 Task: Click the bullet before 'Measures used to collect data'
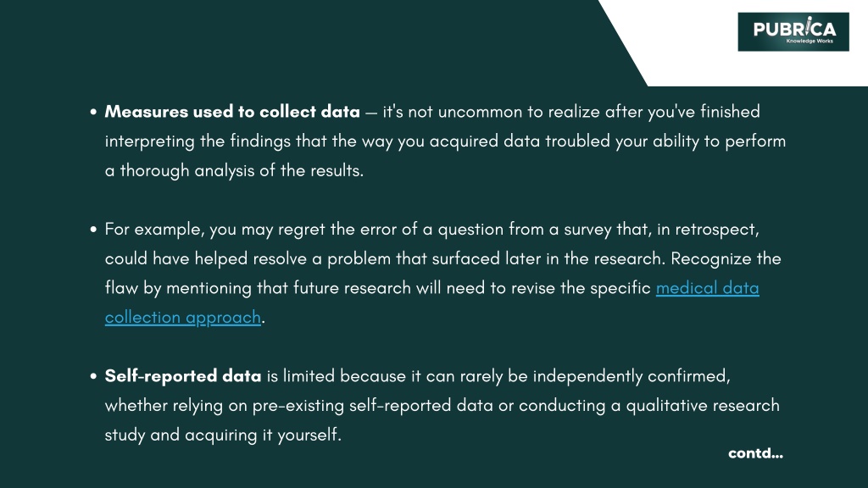click(x=93, y=113)
